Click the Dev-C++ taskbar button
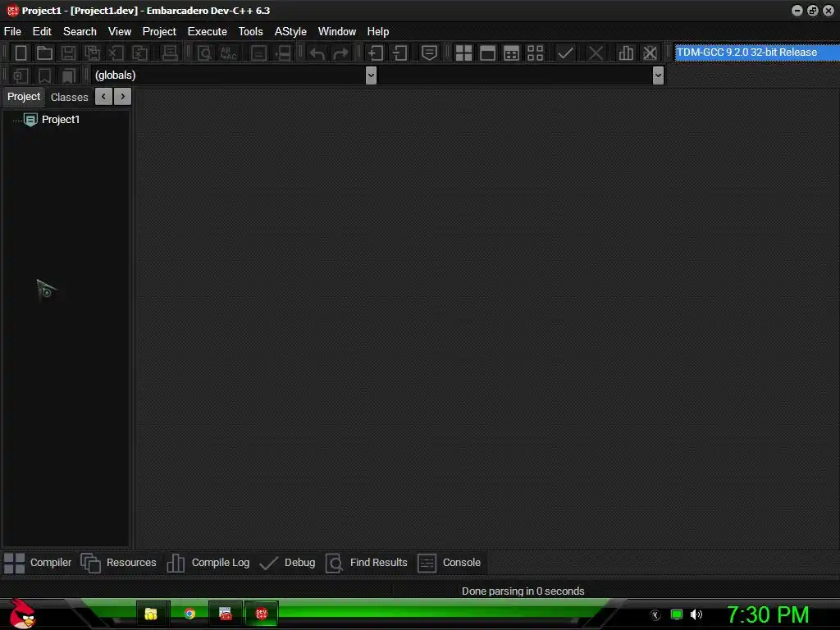This screenshot has width=840, height=630. click(x=262, y=614)
